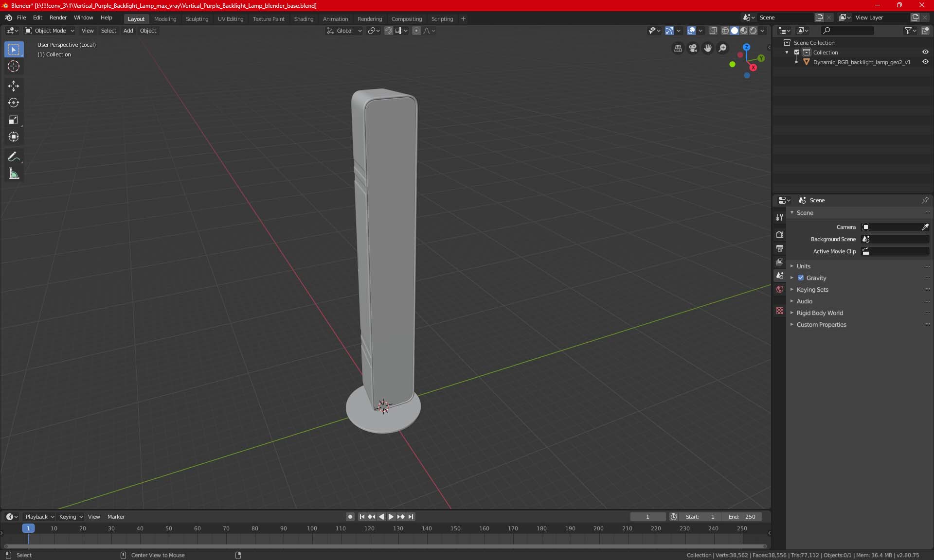Select the Annotate tool icon
Screen dimensions: 934x560
[13, 157]
